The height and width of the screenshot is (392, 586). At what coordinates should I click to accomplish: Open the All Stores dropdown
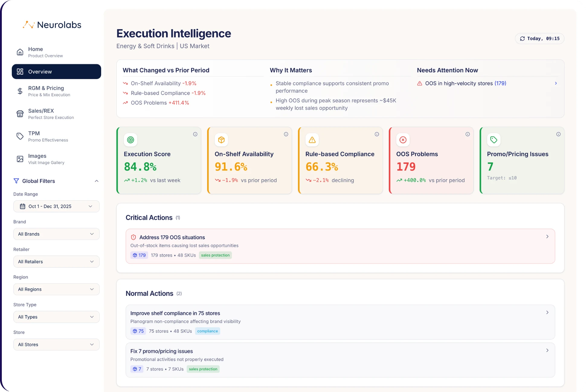[56, 345]
